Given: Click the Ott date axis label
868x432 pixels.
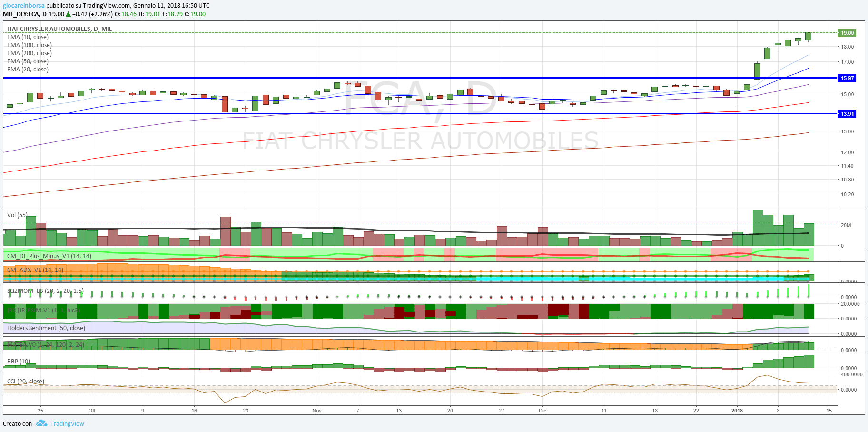Looking at the screenshot, I should pyautogui.click(x=92, y=411).
